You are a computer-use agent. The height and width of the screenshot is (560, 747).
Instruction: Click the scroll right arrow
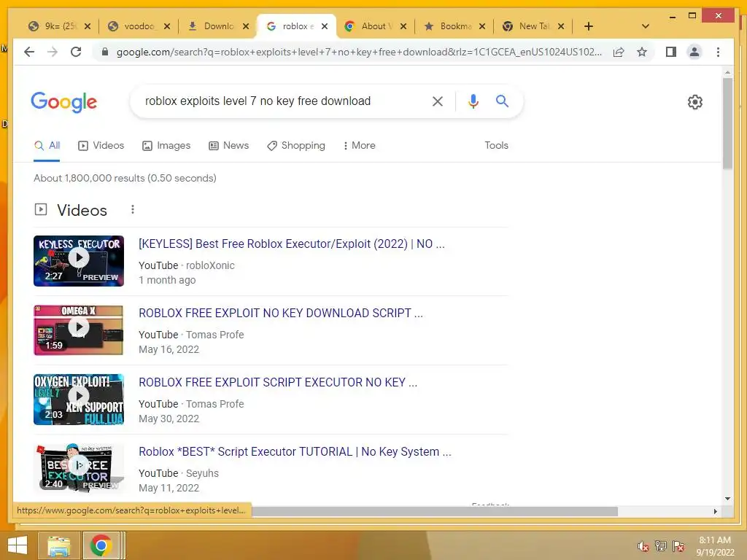[715, 511]
